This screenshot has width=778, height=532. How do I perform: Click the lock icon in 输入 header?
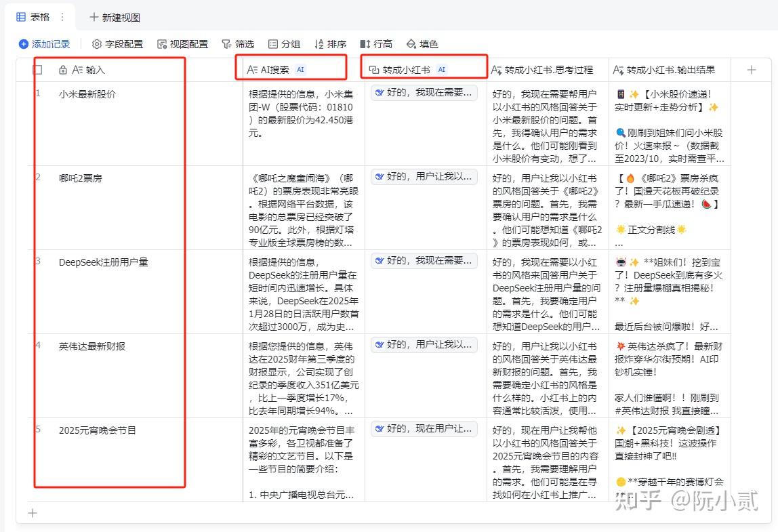[x=62, y=70]
